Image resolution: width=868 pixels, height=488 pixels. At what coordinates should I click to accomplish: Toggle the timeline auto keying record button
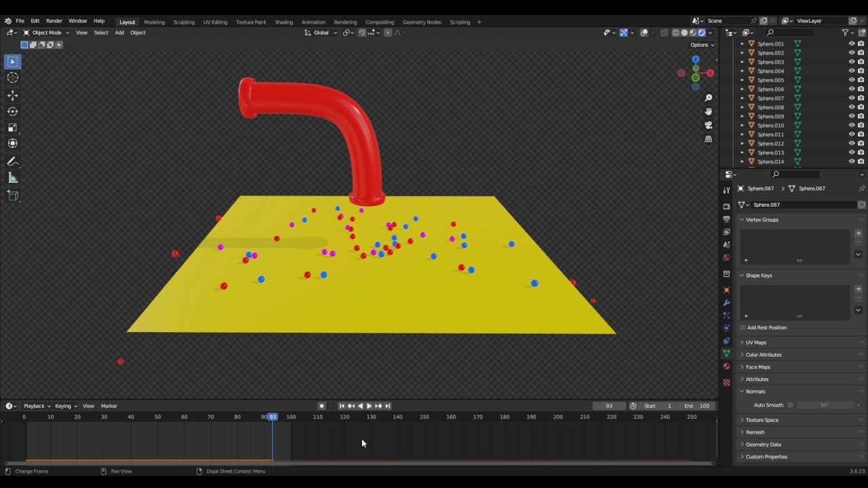(322, 406)
